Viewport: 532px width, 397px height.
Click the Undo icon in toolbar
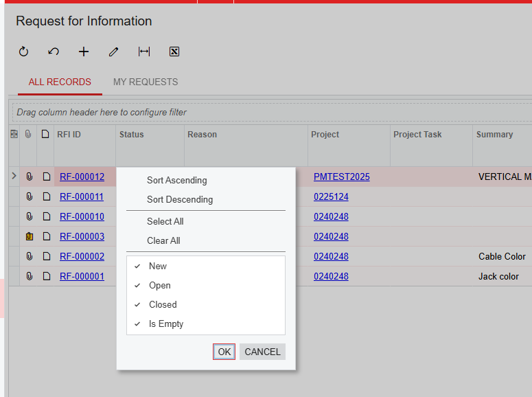click(x=54, y=52)
